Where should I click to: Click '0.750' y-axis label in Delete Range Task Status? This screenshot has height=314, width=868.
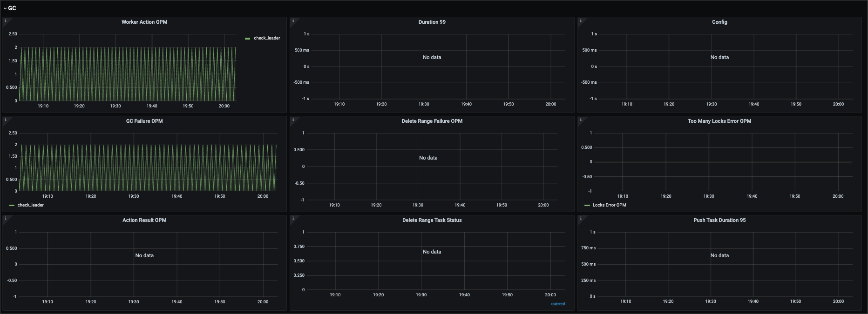click(x=299, y=247)
